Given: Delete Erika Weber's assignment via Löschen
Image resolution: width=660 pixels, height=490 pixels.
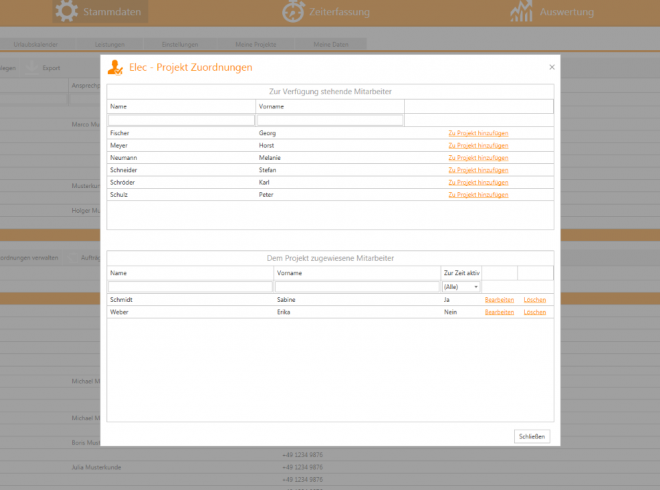Looking at the screenshot, I should pos(535,312).
